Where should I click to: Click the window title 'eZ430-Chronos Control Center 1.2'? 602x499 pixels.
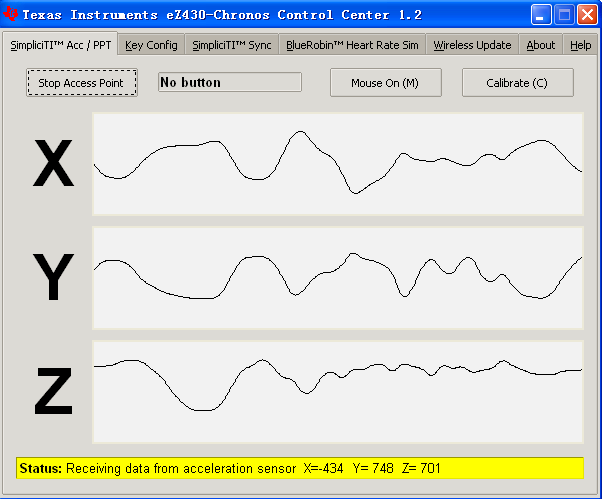coord(294,15)
